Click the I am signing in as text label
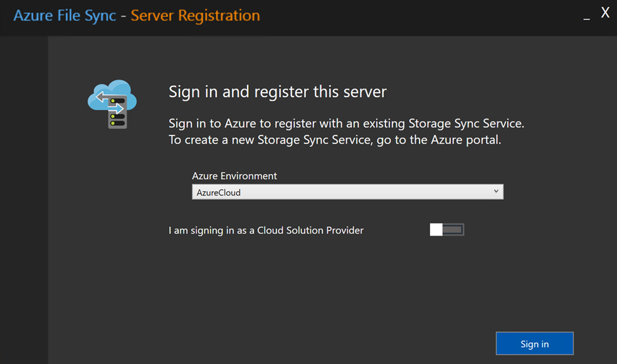This screenshot has height=364, width=617. tap(265, 230)
